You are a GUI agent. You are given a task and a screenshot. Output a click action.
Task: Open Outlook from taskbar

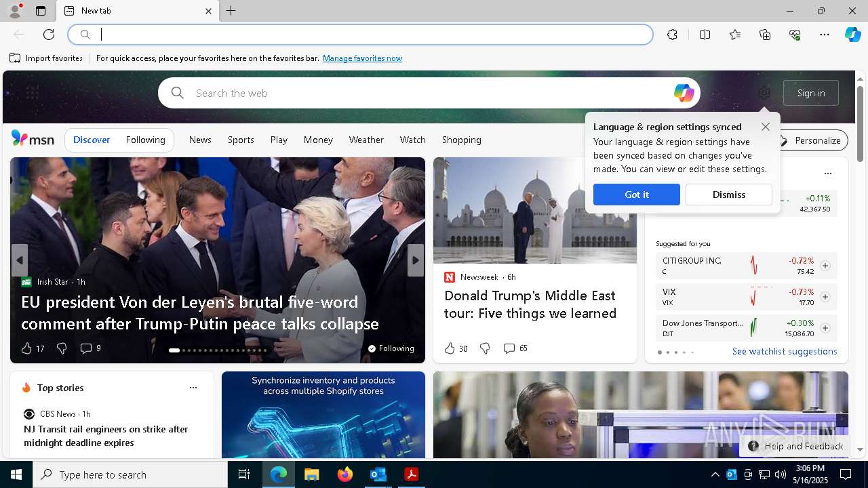tap(378, 474)
